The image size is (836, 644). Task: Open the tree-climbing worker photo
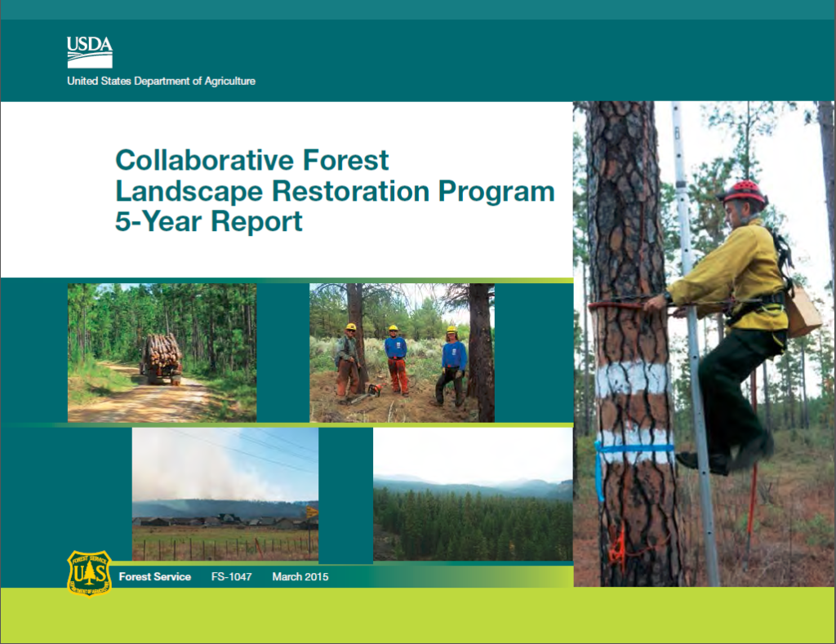pyautogui.click(x=704, y=344)
